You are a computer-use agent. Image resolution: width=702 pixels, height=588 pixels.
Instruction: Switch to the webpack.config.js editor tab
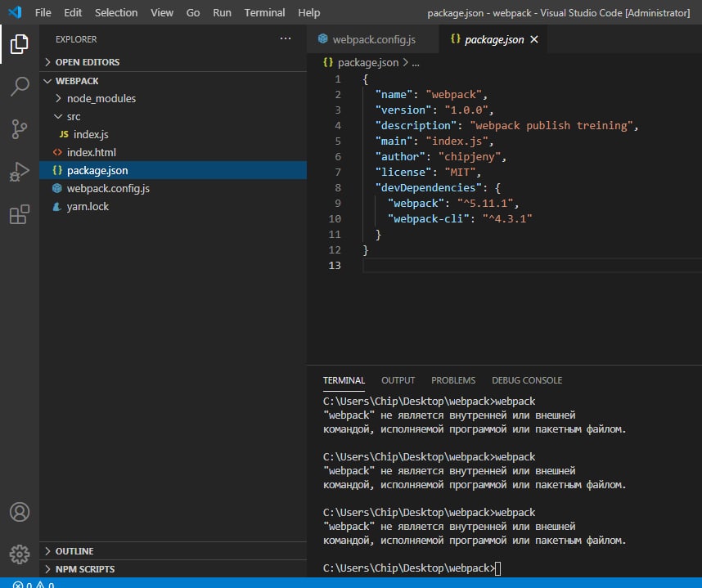373,39
